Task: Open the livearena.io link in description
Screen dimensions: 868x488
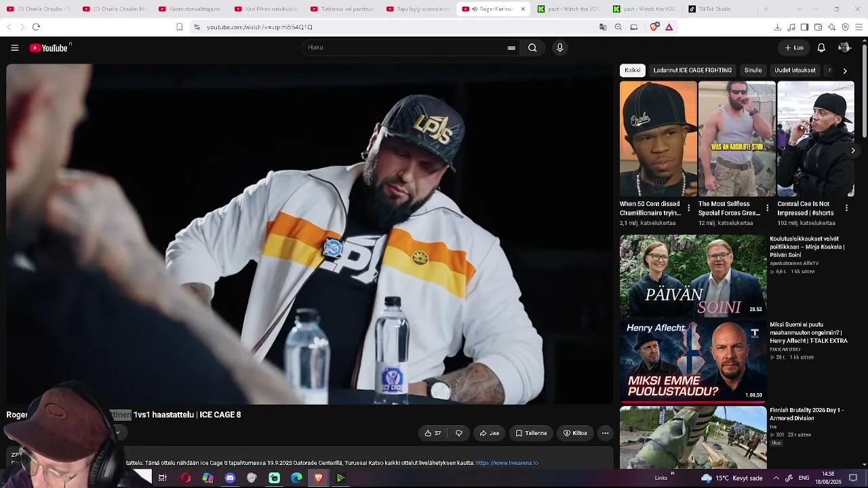Action: point(507,463)
